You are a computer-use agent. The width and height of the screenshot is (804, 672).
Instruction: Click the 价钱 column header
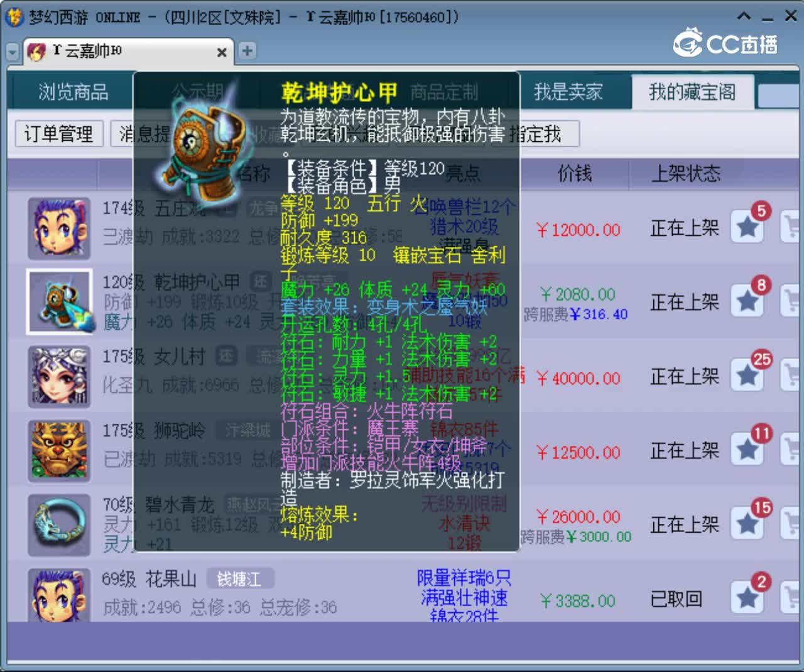tap(575, 173)
